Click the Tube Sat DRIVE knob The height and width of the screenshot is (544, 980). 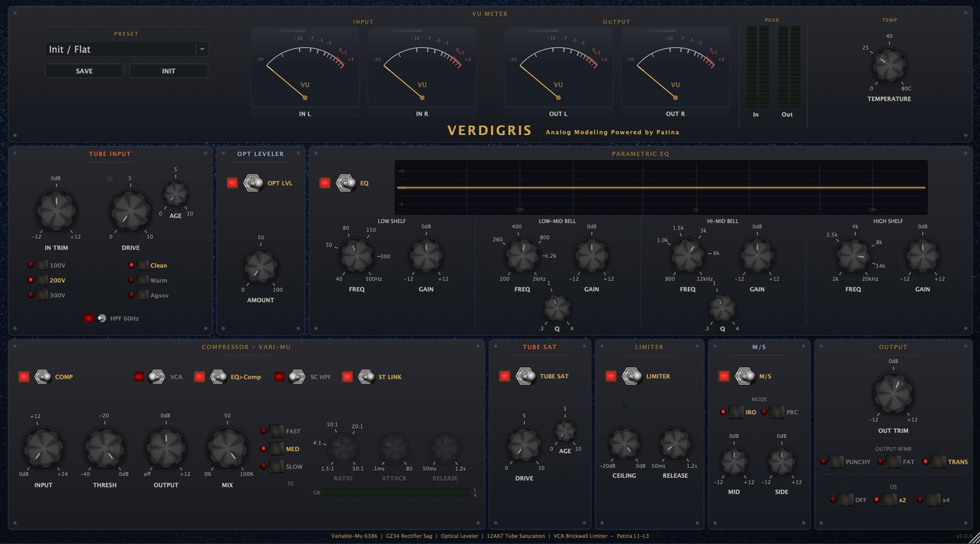tap(524, 445)
